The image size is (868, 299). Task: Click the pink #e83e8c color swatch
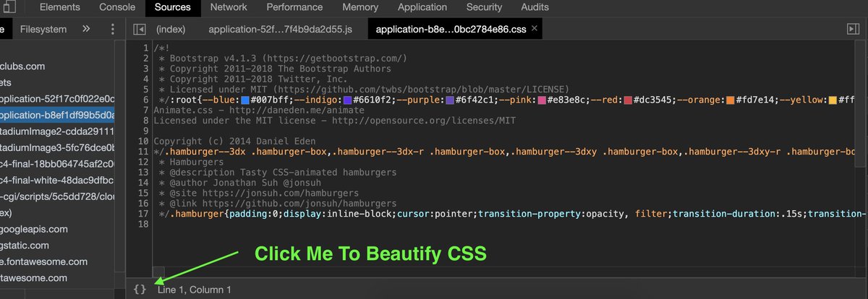point(542,99)
